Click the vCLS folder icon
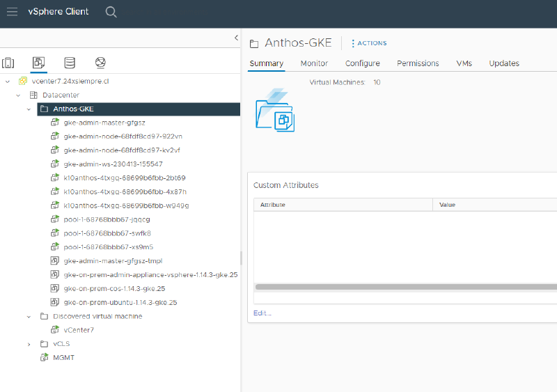This screenshot has height=392, width=557. coord(44,344)
